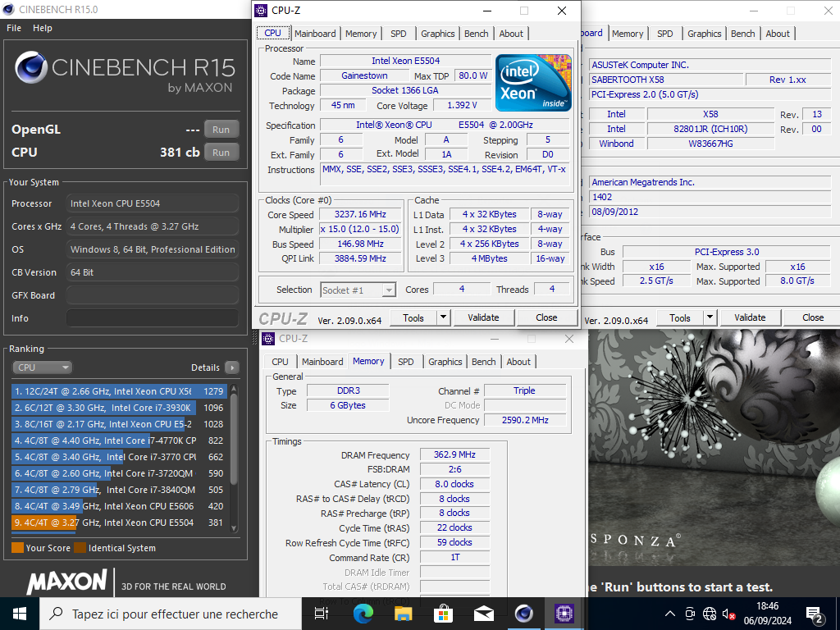Switch to Mainboard tab in front CPU-Z

[315, 33]
